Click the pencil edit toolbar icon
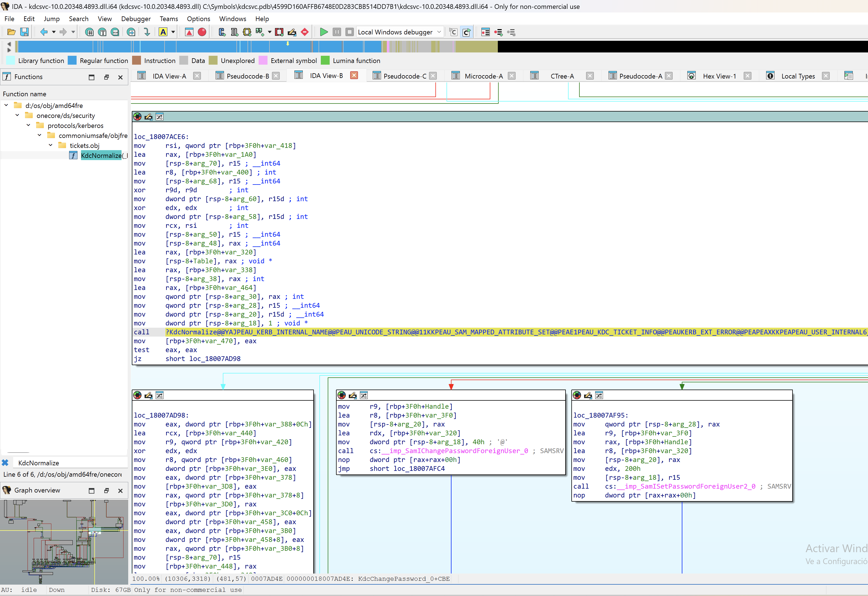 (292, 32)
